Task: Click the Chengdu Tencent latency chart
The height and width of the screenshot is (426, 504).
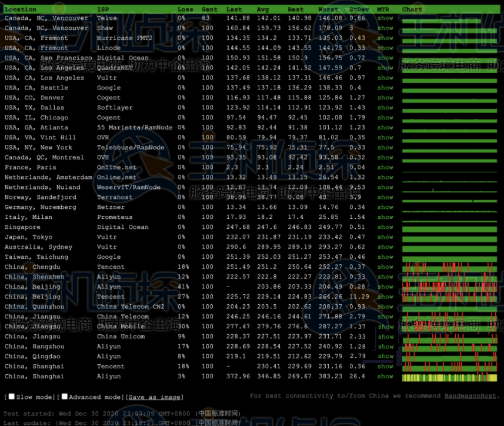Action: [x=450, y=268]
